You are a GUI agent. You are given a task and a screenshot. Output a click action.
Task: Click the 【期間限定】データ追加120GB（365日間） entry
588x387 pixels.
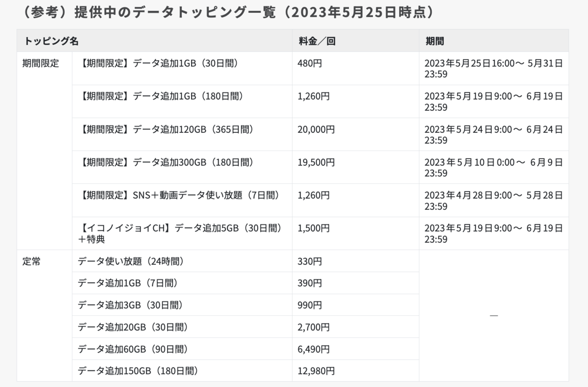(x=166, y=129)
